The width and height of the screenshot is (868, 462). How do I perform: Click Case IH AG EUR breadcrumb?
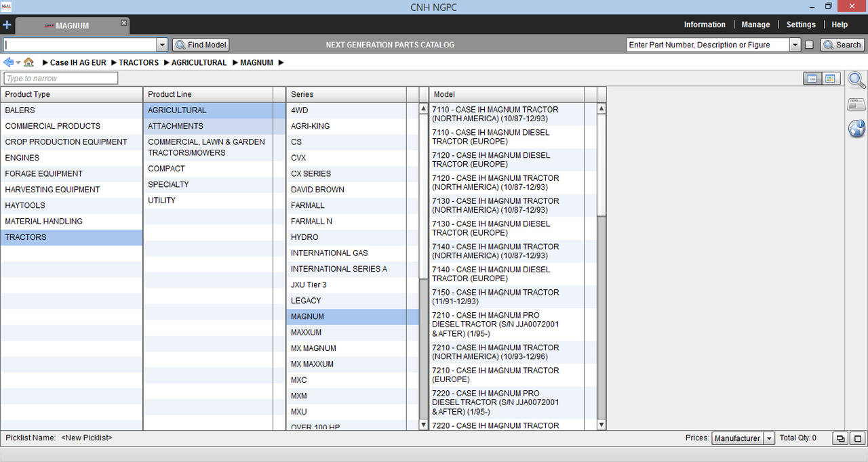[78, 62]
